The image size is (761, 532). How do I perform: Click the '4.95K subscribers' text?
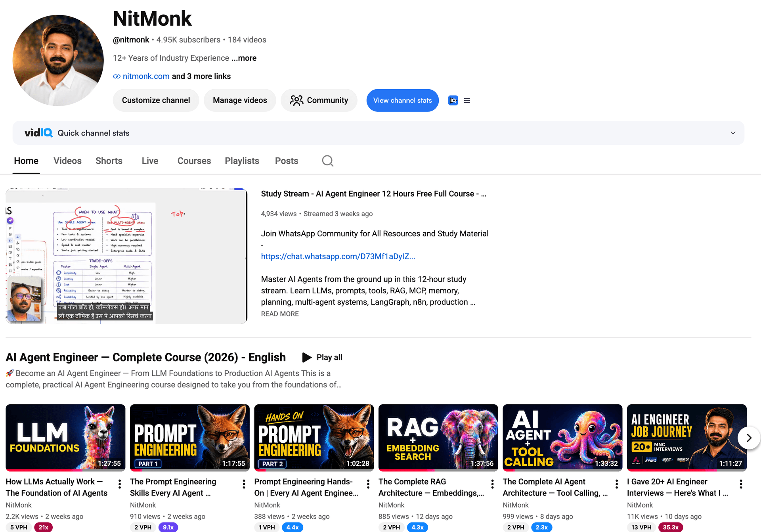188,40
